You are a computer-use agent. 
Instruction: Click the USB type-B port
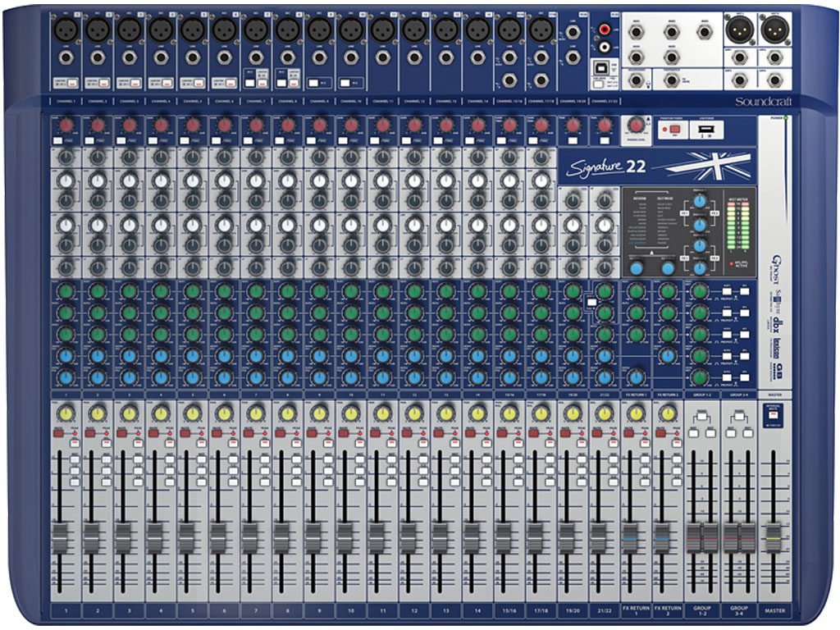pyautogui.click(x=600, y=68)
